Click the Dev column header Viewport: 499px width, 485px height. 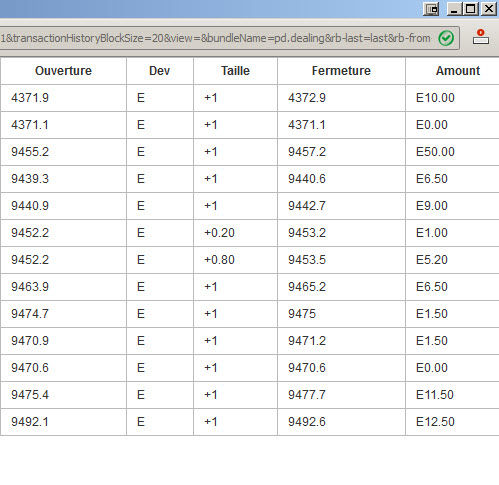pos(160,71)
